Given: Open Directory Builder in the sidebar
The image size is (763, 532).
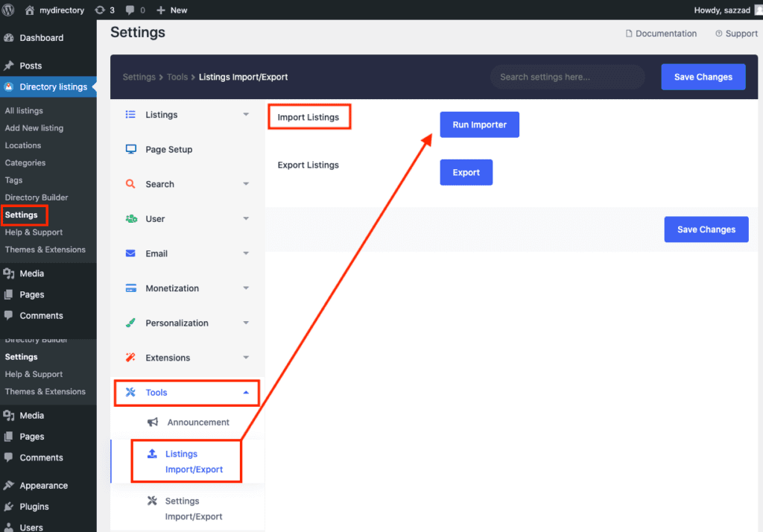Looking at the screenshot, I should (x=37, y=197).
